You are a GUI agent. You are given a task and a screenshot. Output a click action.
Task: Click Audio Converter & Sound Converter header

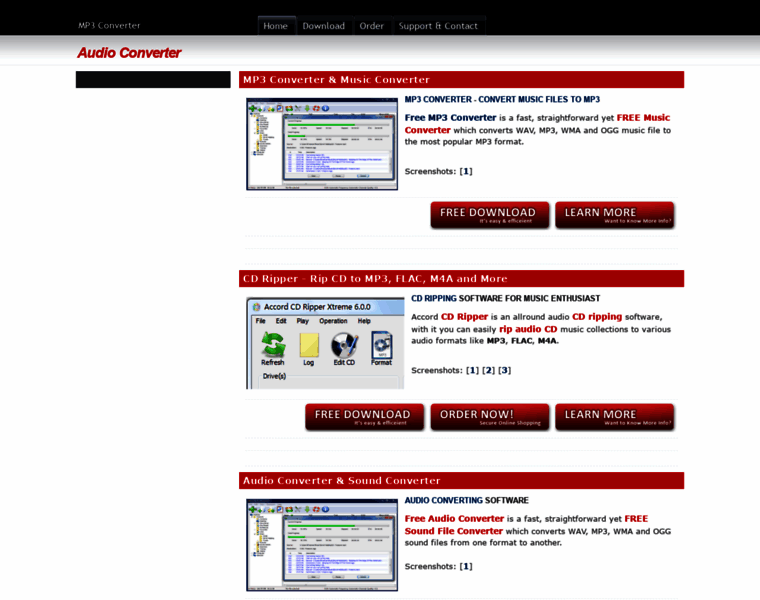pyautogui.click(x=461, y=481)
